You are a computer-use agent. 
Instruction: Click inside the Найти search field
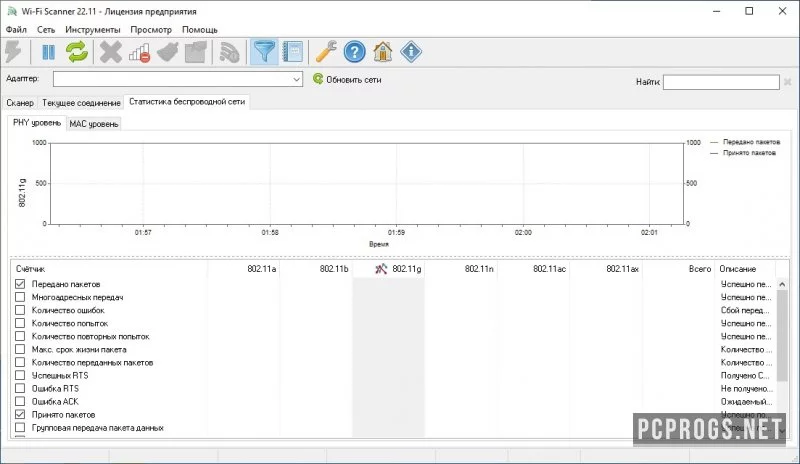click(x=721, y=82)
